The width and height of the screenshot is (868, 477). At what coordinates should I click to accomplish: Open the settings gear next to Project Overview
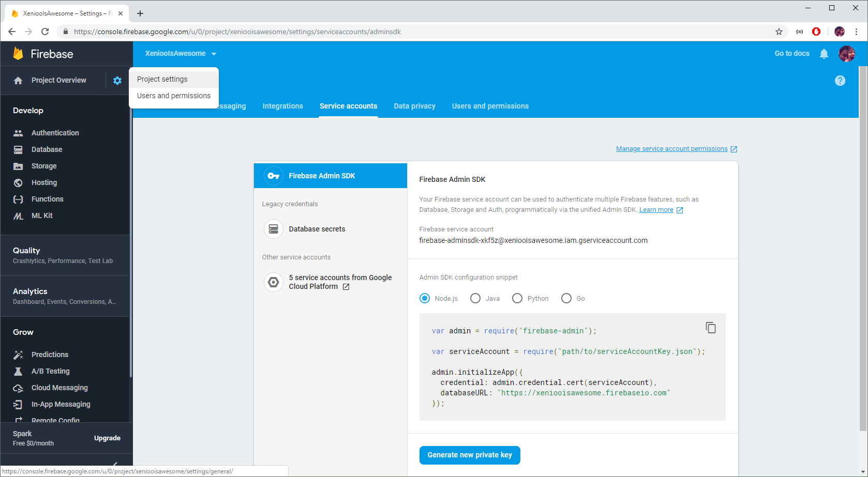click(117, 81)
